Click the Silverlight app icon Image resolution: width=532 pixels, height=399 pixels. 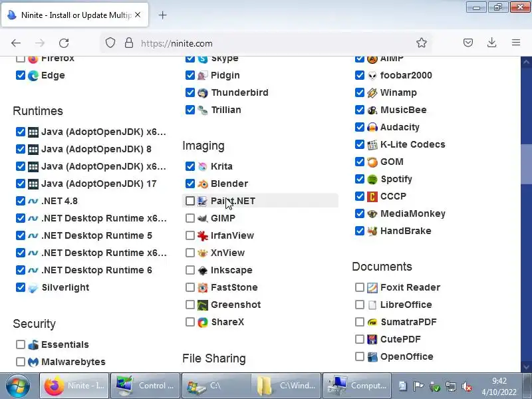(33, 287)
